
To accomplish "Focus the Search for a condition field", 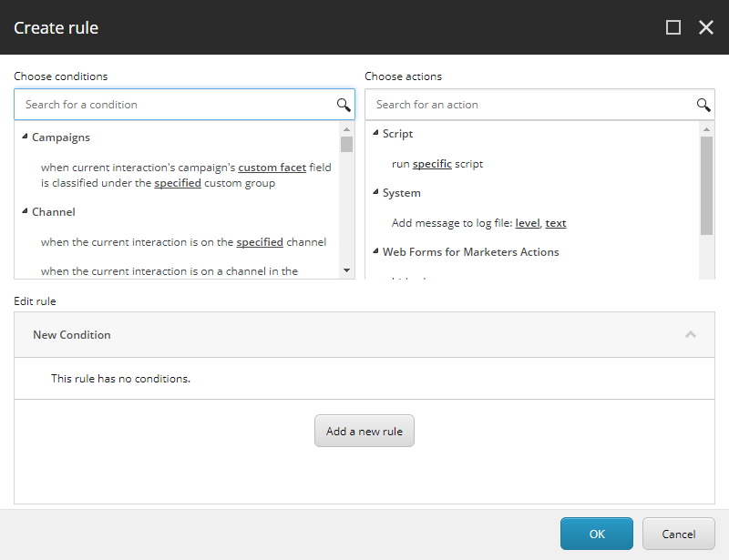I will [185, 105].
